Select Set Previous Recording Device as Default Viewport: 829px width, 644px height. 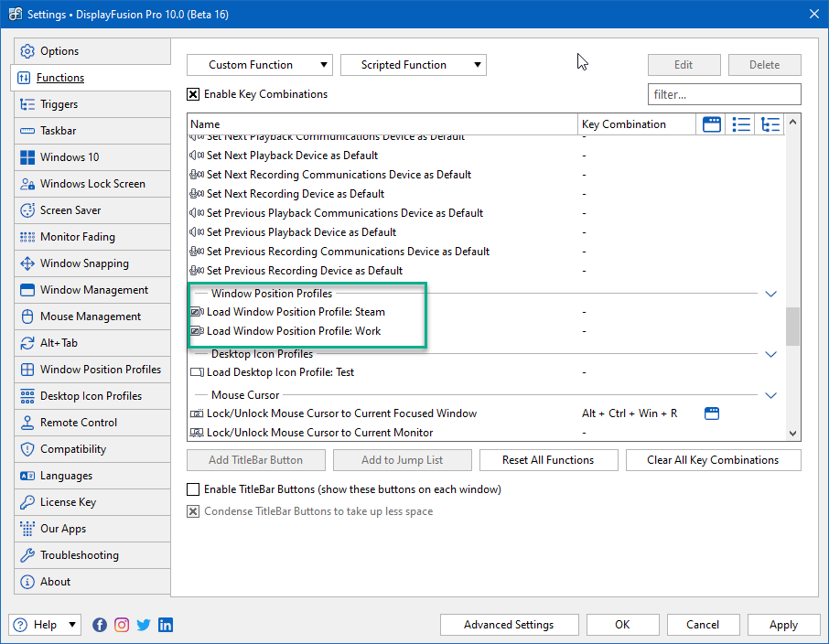point(487,271)
